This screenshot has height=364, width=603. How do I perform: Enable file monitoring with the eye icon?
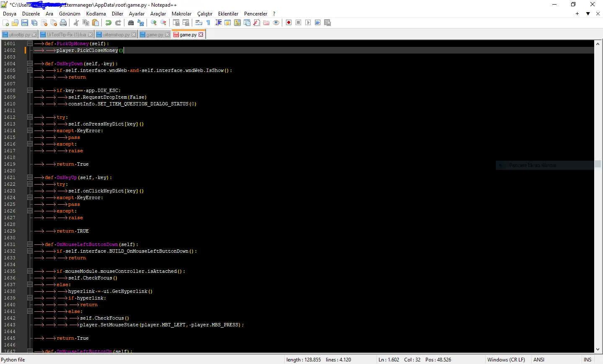click(x=276, y=23)
